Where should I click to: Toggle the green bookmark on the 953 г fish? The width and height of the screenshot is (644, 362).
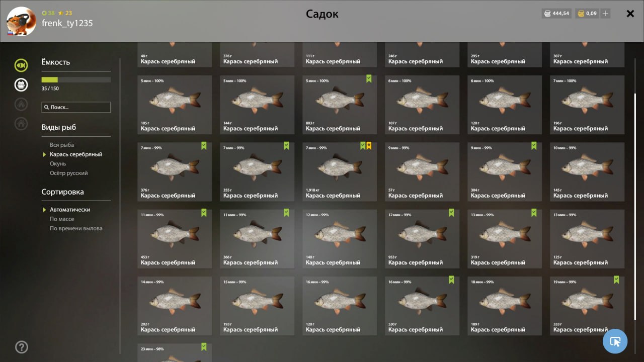451,213
